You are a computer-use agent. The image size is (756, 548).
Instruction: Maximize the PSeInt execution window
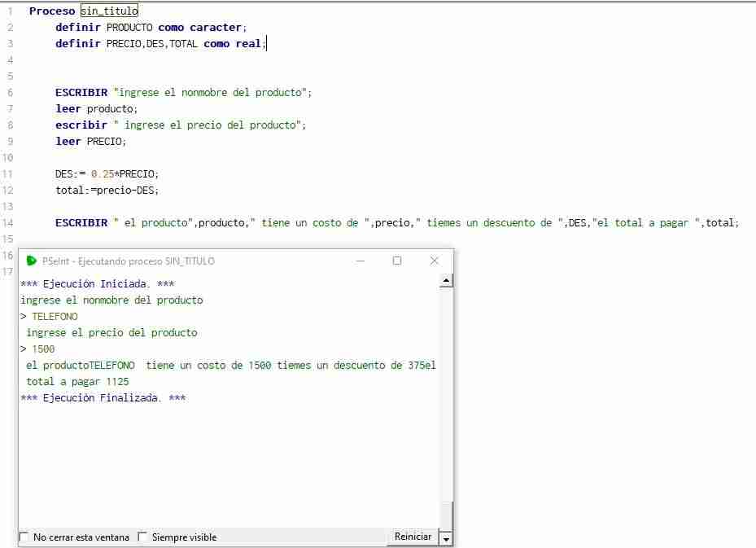click(x=397, y=261)
